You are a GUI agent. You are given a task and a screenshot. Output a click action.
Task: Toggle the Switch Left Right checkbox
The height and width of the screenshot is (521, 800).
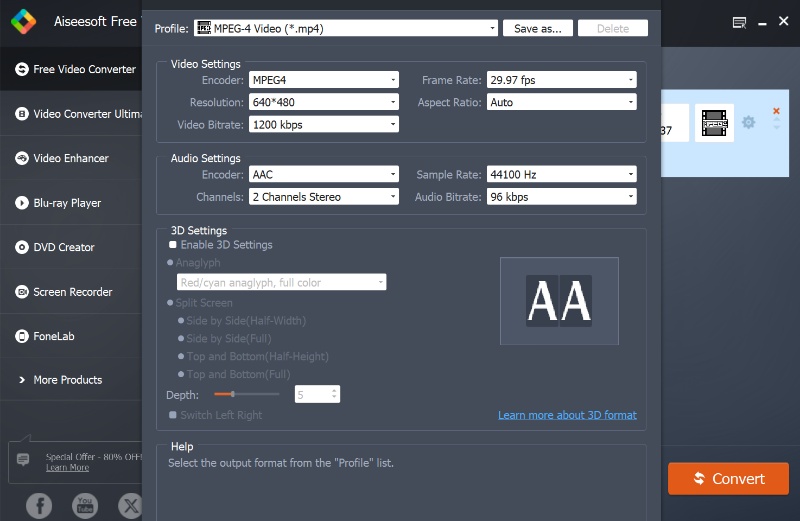pos(173,415)
